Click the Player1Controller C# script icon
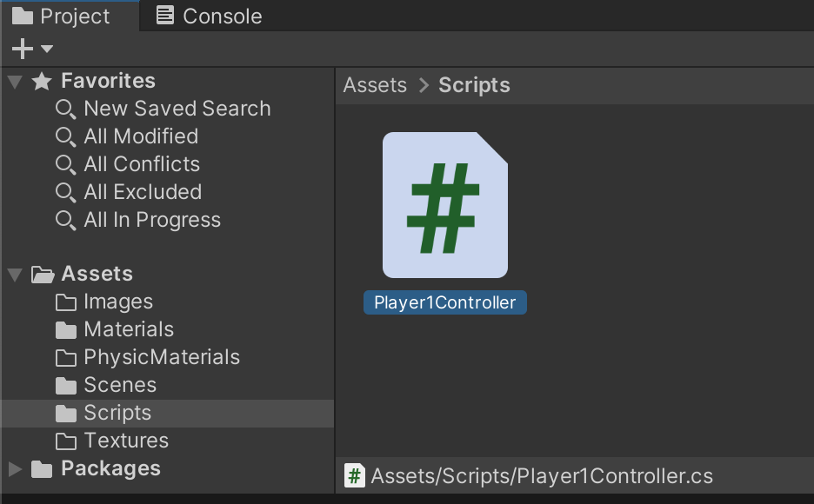Image resolution: width=814 pixels, height=504 pixels. (444, 205)
